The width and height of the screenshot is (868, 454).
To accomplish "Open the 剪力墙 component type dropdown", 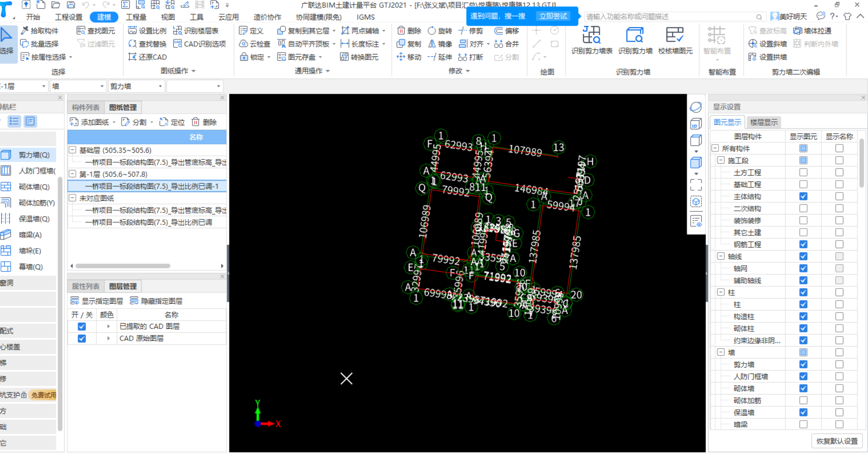I will pos(136,86).
